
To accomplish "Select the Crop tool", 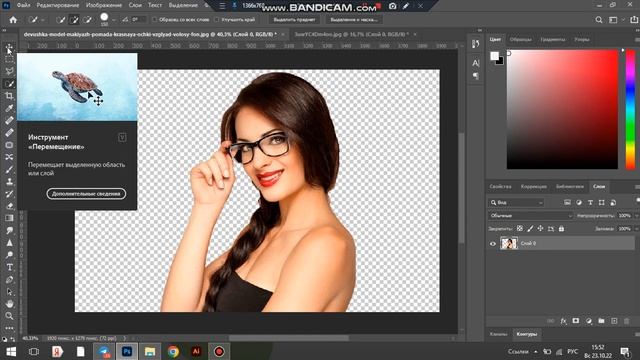I will tap(9, 96).
